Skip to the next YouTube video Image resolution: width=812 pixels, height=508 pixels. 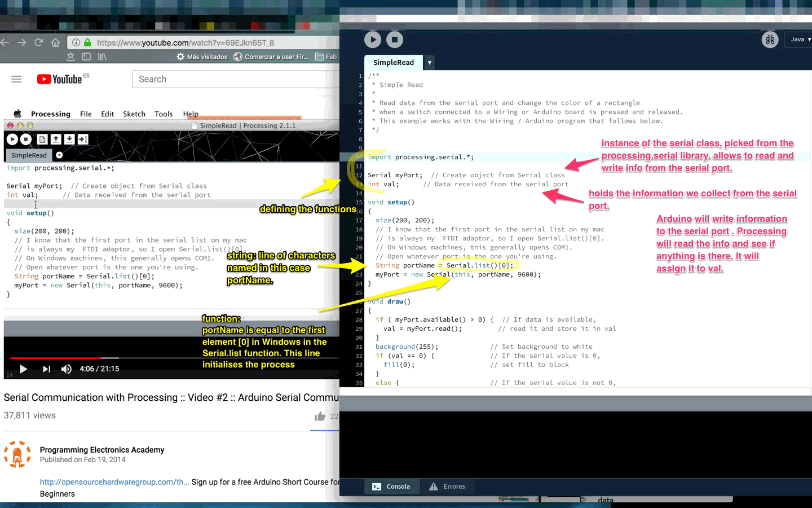point(46,369)
